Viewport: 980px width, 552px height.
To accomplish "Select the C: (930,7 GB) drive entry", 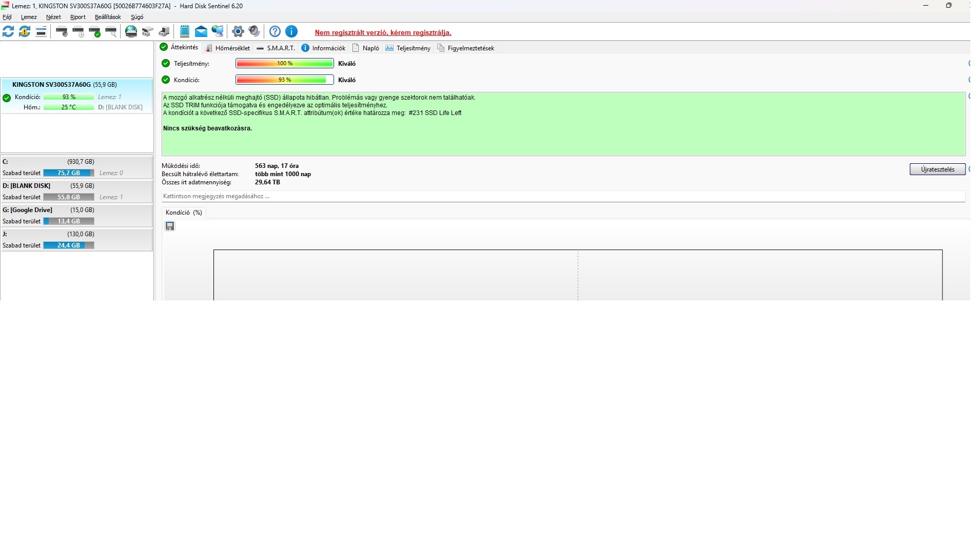I will click(77, 167).
